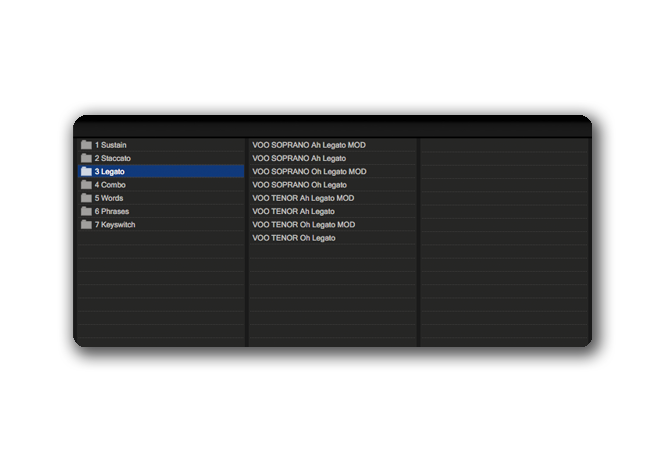
Task: Load VOO SOPRANO Oh Legato MOD
Action: [x=309, y=172]
